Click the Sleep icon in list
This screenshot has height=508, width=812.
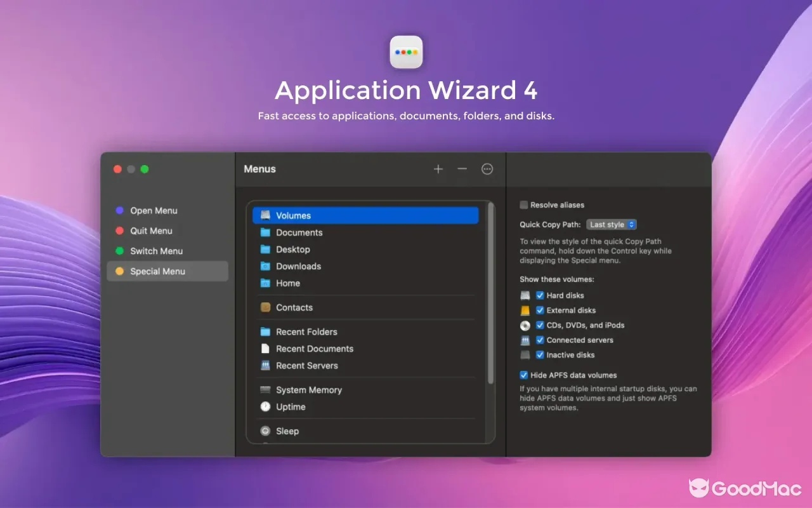click(x=265, y=431)
